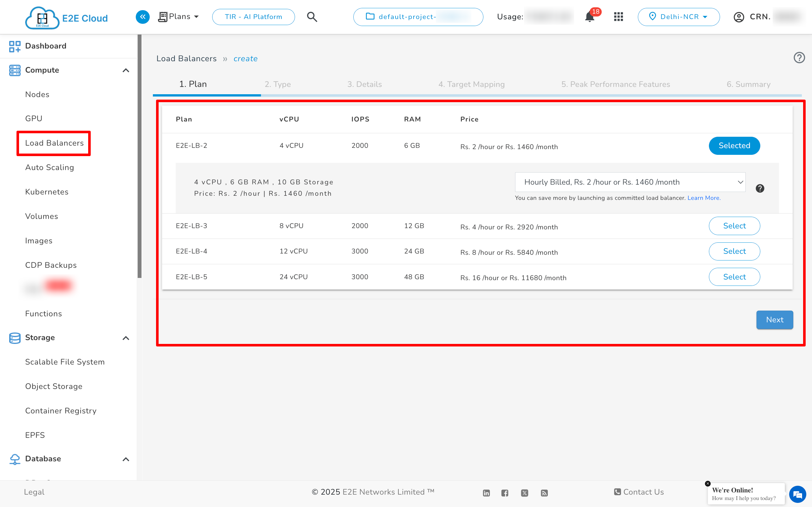Screen dimensions: 812x507
Task: Open Functions in sidebar
Action: tap(43, 313)
